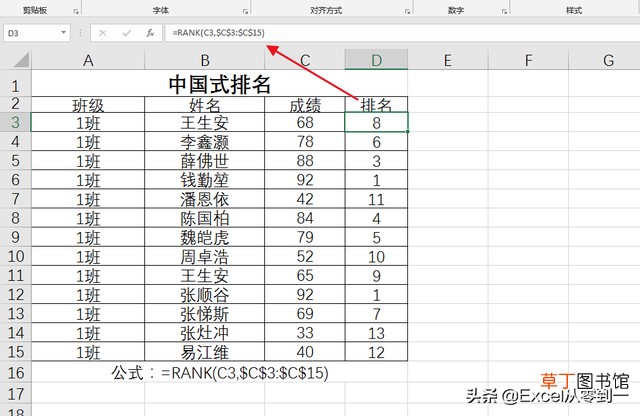The image size is (640, 416).
Task: Select score cell 88
Action: point(305,161)
